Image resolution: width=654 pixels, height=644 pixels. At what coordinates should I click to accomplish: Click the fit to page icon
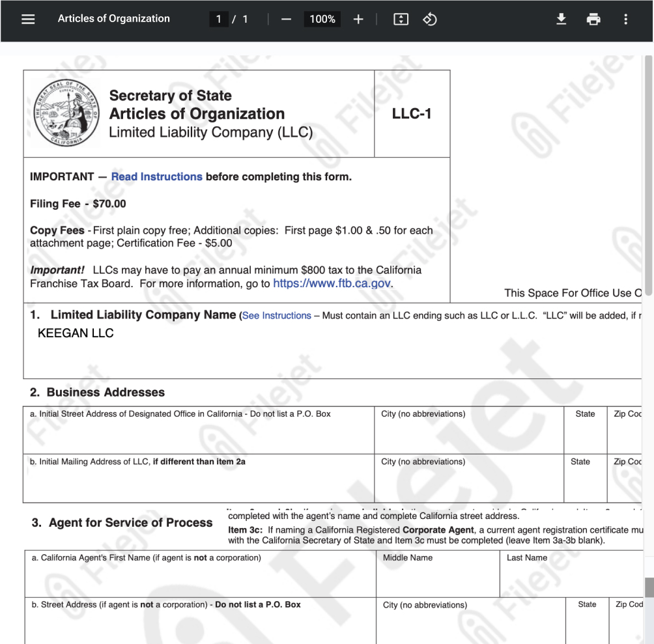[x=401, y=19]
